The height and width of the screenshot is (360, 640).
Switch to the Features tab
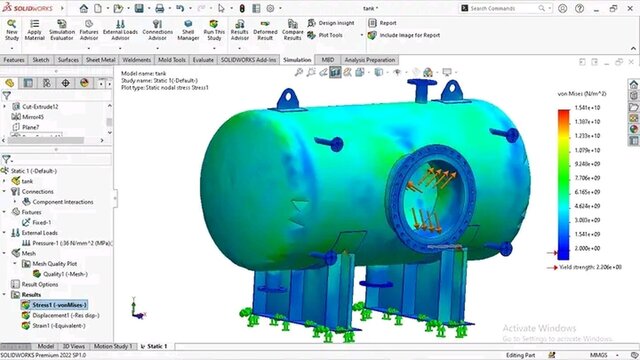pos(14,60)
